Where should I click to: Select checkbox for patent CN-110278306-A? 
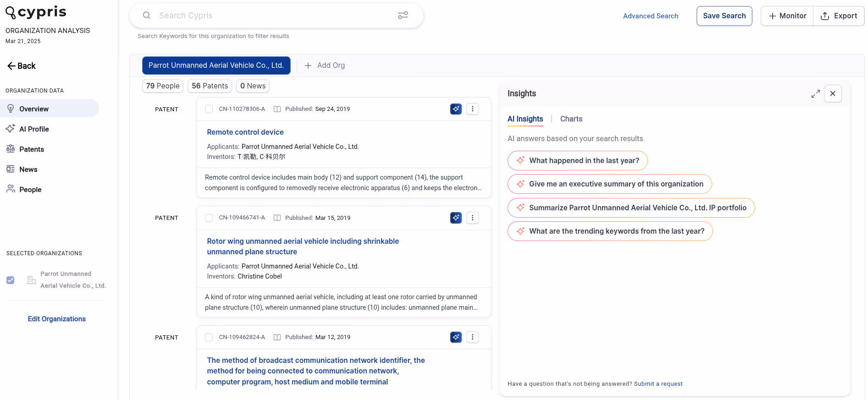pos(209,109)
